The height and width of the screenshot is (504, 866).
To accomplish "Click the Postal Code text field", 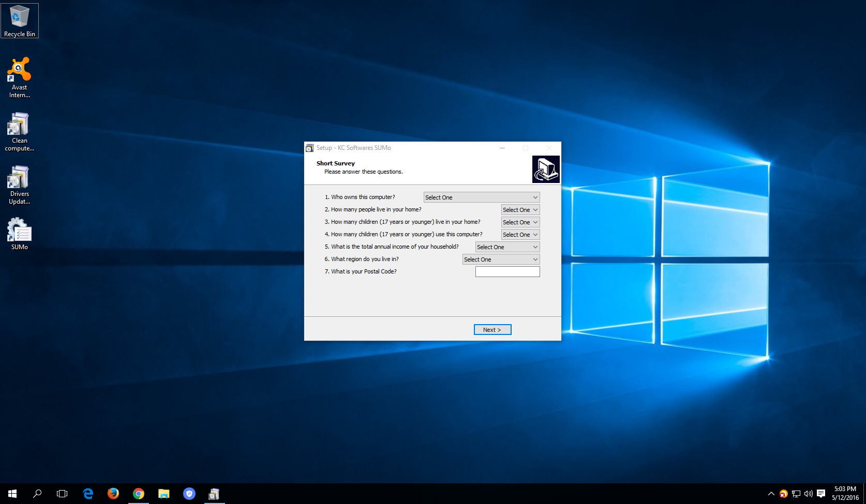I will pos(507,272).
